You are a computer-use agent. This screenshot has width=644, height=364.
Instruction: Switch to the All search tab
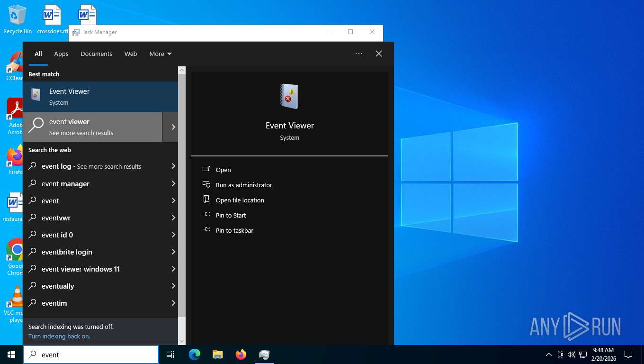(38, 54)
